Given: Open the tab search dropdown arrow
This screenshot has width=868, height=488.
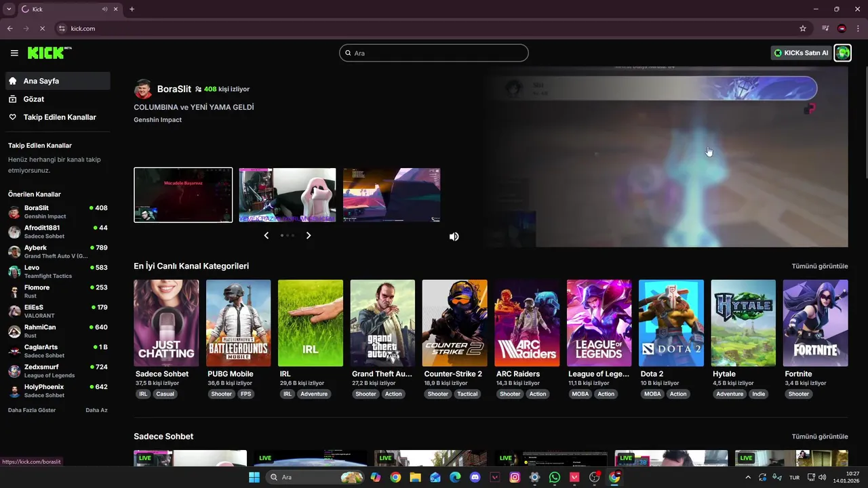Looking at the screenshot, I should [x=9, y=9].
